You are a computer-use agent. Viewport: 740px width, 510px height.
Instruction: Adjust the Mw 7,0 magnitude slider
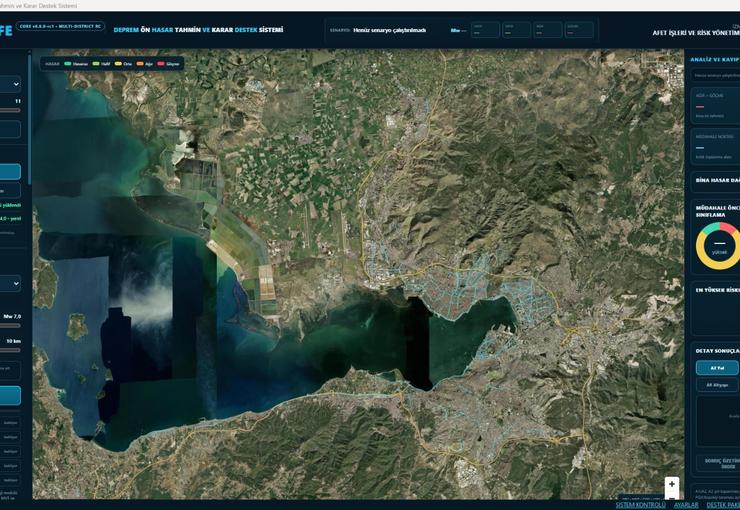(10, 325)
